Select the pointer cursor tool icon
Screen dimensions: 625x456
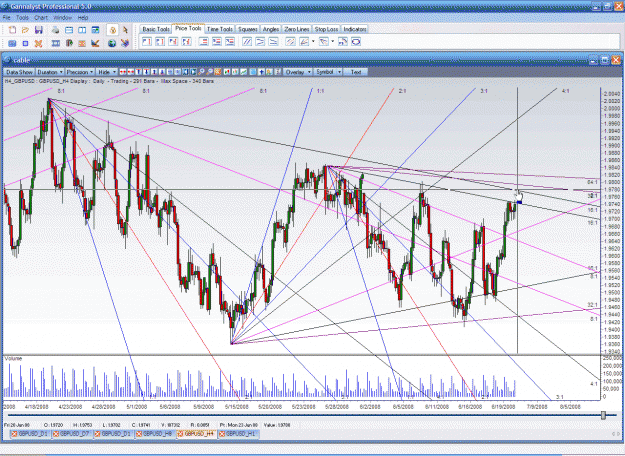[125, 30]
